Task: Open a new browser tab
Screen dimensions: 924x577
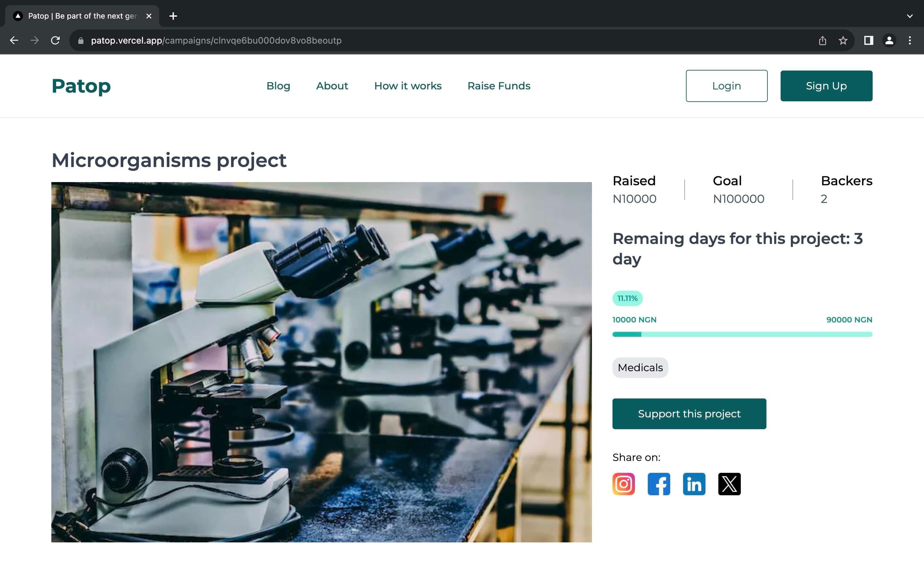Action: [173, 16]
